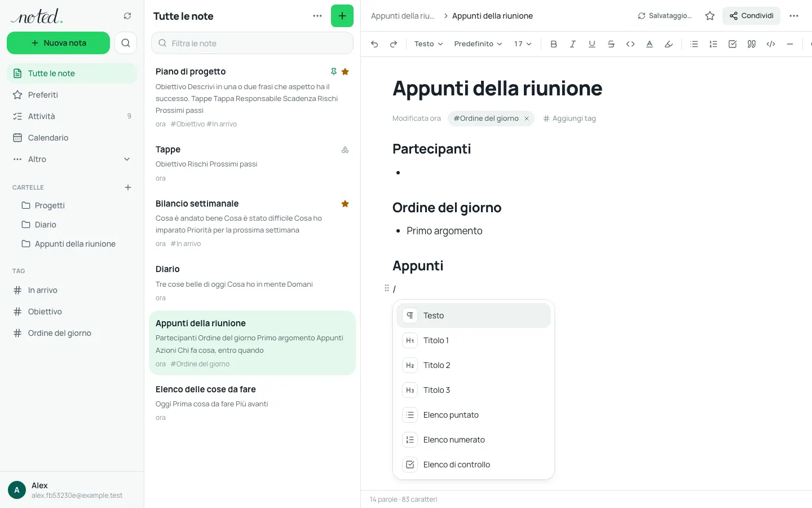The height and width of the screenshot is (508, 812).
Task: Mark note as favorite with star icon
Action: click(710, 16)
